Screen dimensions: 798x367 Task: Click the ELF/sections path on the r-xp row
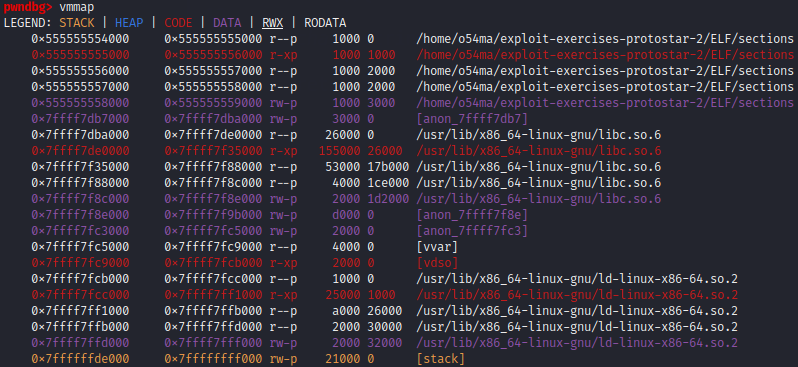point(605,54)
